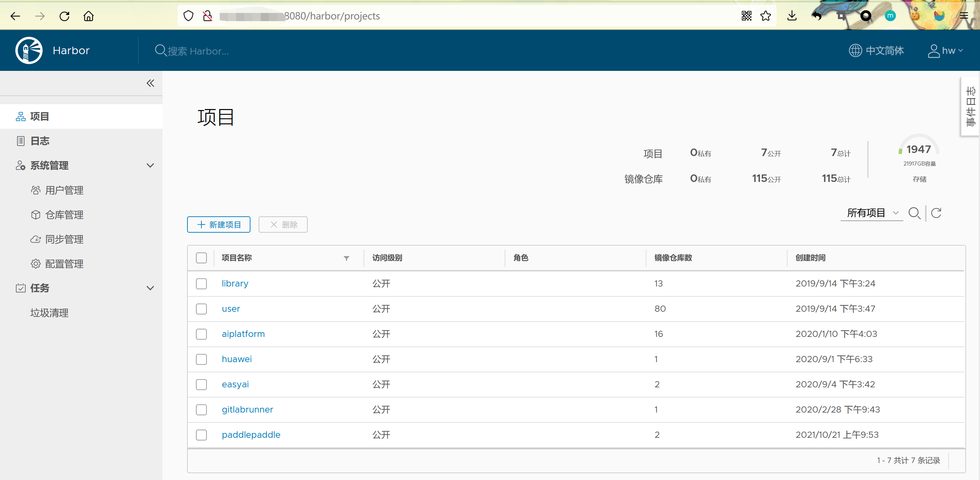
Task: Bookmark page with star icon
Action: click(x=765, y=16)
